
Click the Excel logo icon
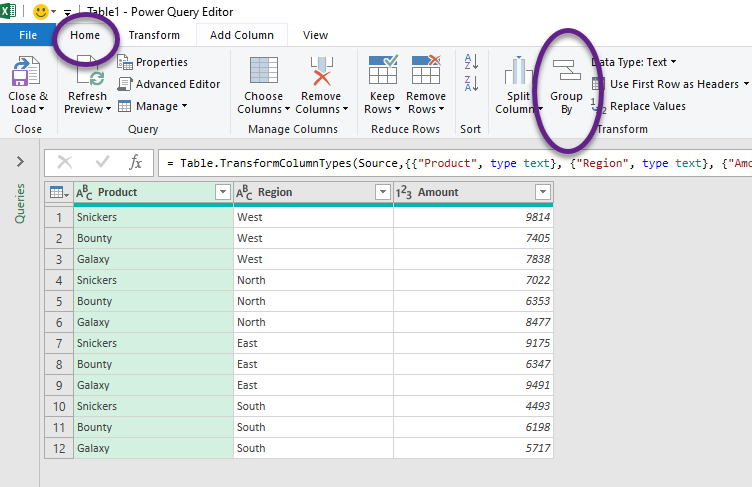8,11
